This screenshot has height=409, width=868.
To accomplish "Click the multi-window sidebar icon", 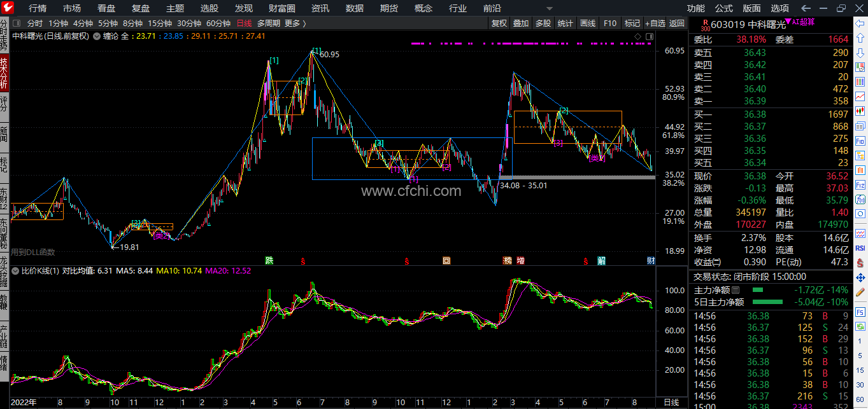I will coord(860,126).
